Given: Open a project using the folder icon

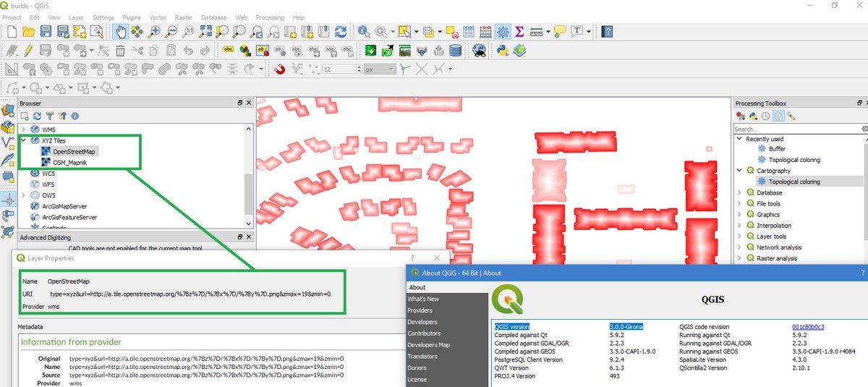Looking at the screenshot, I should pyautogui.click(x=28, y=32).
